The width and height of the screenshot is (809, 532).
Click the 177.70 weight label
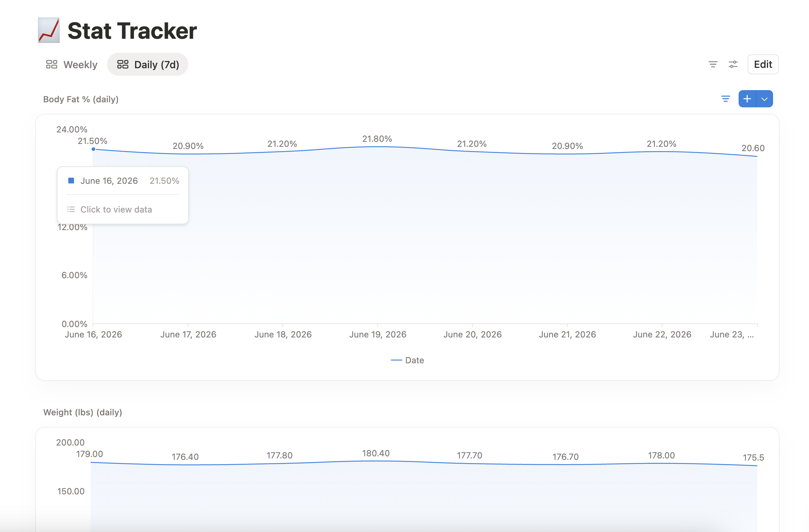[x=470, y=456]
